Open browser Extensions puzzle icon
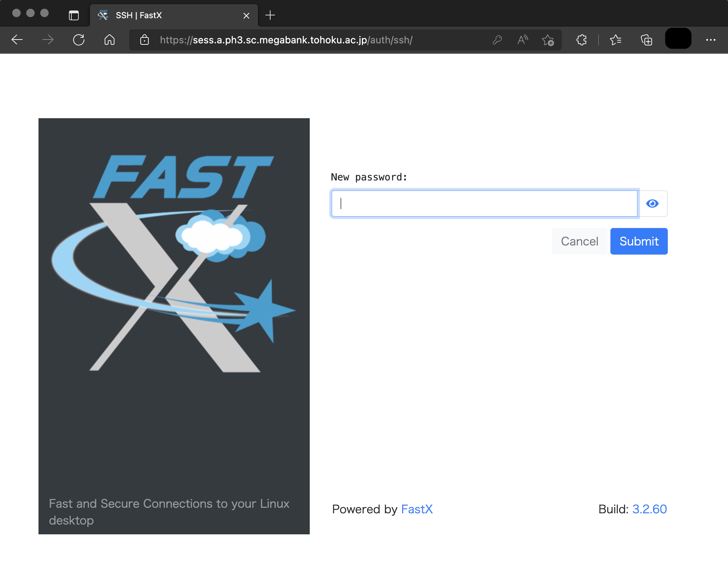The height and width of the screenshot is (570, 728). 581,40
